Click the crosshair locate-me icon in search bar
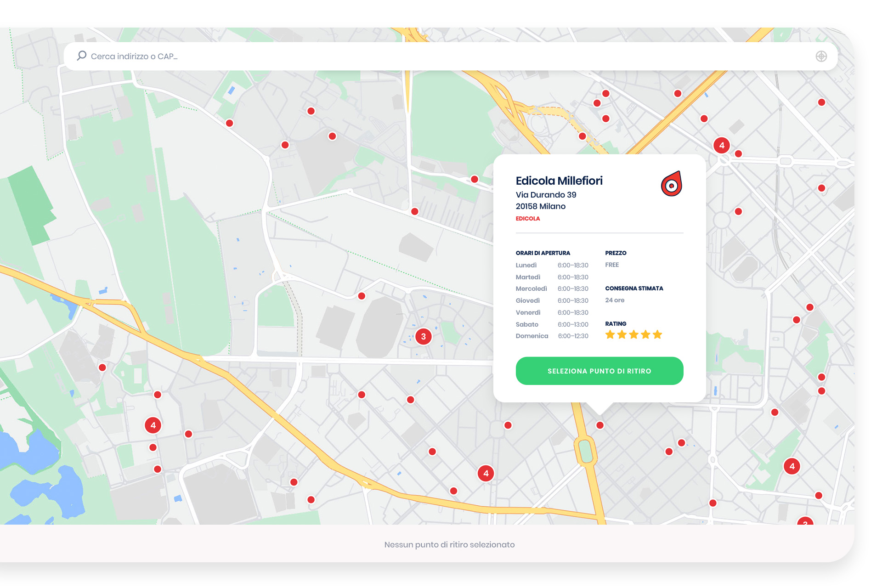This screenshot has width=882, height=588. click(x=822, y=56)
